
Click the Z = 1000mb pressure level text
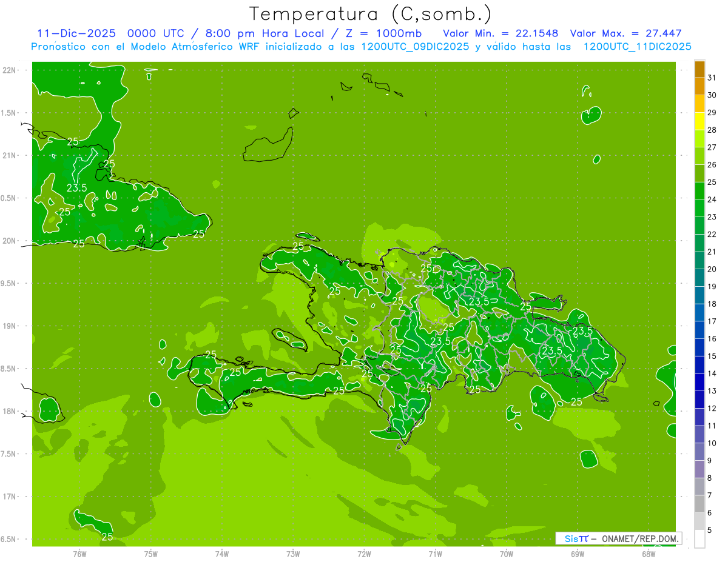tap(382, 33)
